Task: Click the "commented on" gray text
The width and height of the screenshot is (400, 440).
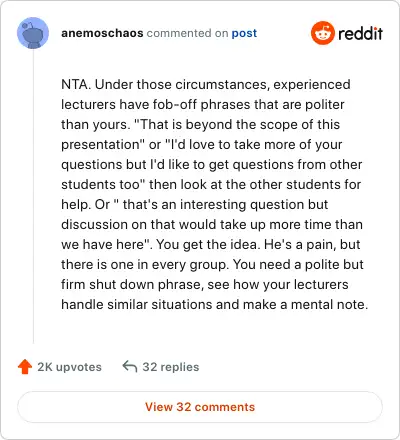Action: 187,33
